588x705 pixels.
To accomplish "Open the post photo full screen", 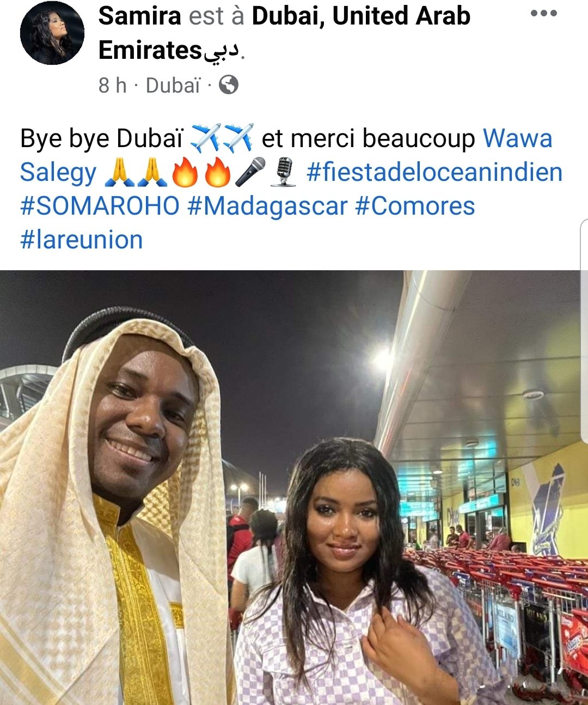I will coord(294,488).
